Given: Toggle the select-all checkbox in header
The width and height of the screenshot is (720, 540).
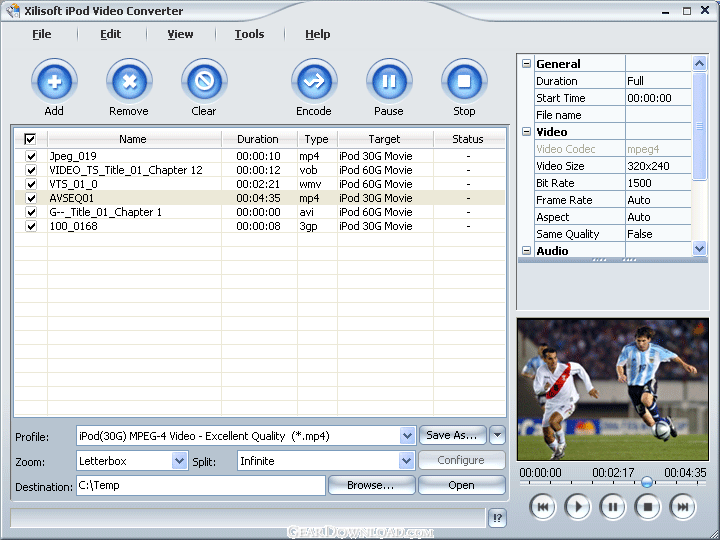Looking at the screenshot, I should click(30, 139).
